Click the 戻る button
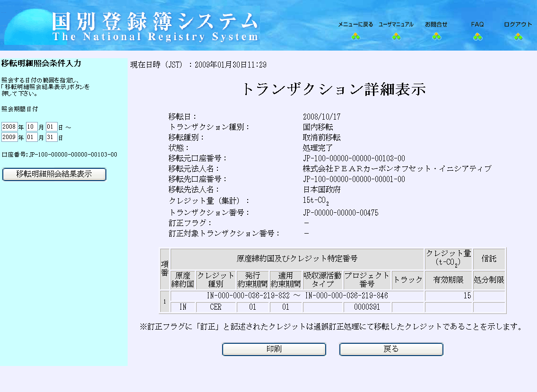The width and height of the screenshot is (537, 392). 391,349
